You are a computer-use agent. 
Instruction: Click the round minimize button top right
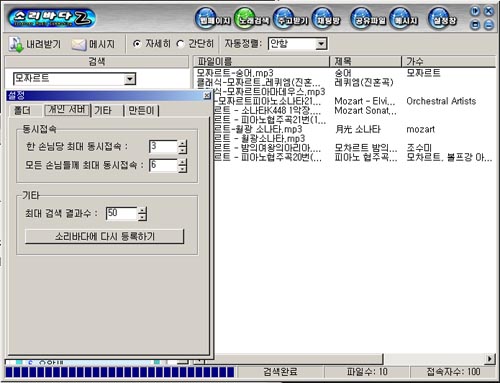(489, 25)
